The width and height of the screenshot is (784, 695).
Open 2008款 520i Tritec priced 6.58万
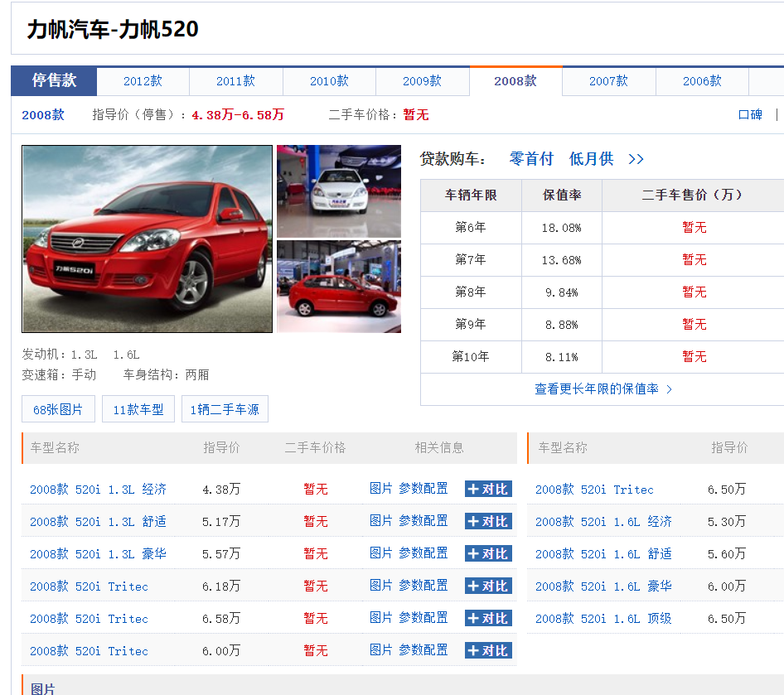[x=89, y=619]
